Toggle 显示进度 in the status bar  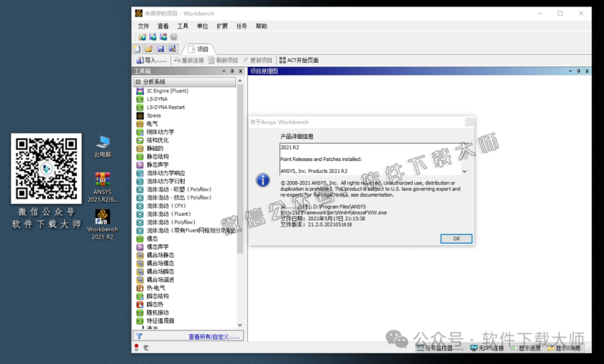pos(527,347)
